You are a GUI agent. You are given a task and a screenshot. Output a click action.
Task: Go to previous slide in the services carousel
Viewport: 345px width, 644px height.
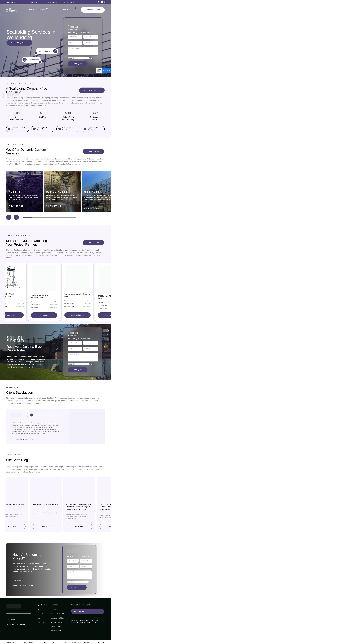coord(9,217)
